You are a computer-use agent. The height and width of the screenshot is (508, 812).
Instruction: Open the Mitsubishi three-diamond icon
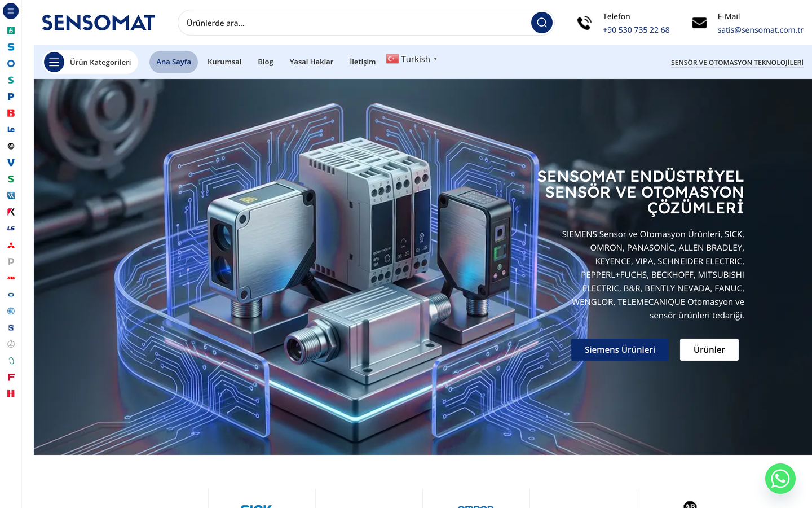coord(11,245)
